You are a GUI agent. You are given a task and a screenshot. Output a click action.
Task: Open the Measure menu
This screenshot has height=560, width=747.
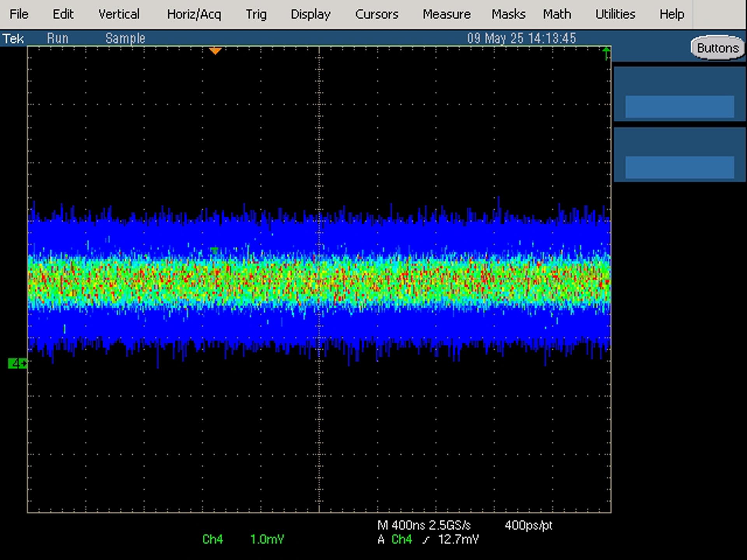tap(447, 14)
